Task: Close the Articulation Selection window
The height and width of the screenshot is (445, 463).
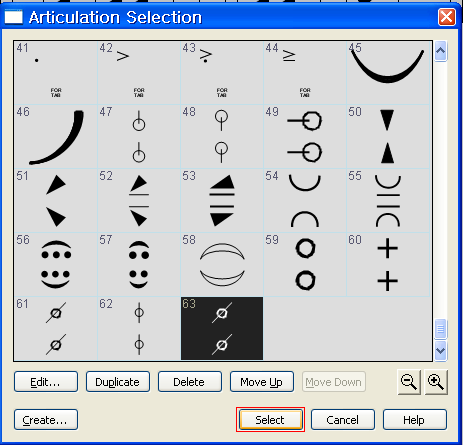Action: click(447, 17)
